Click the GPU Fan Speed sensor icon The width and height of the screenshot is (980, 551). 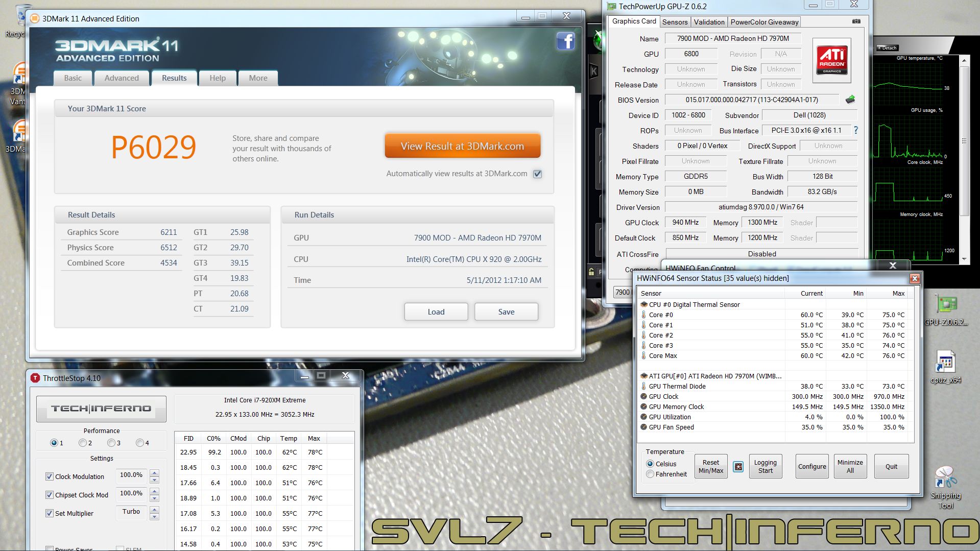click(x=643, y=427)
